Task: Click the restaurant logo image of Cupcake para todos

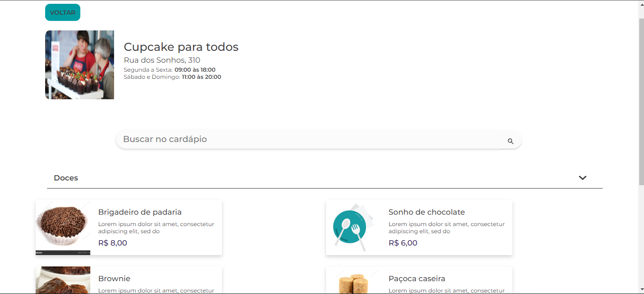Action: 79,65
